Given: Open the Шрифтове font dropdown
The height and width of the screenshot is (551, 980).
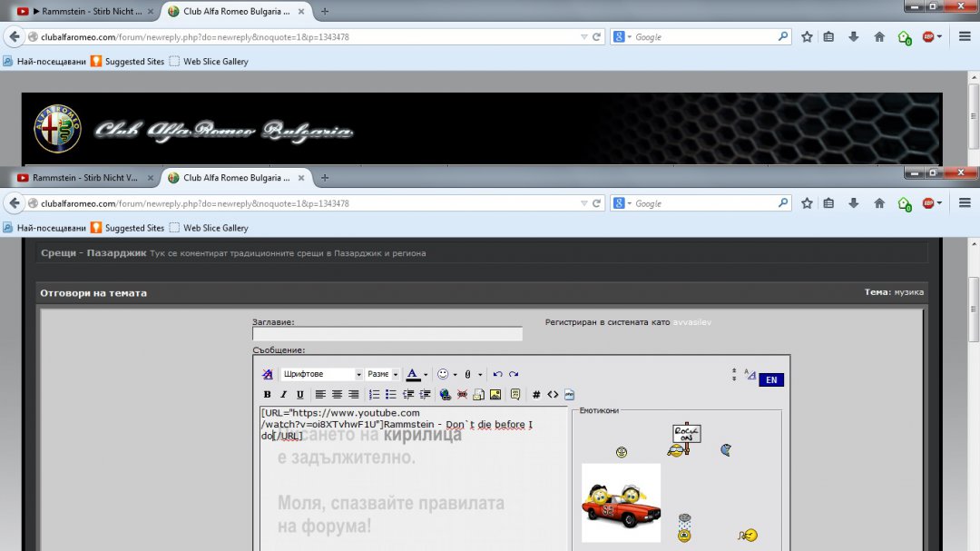Looking at the screenshot, I should [321, 374].
